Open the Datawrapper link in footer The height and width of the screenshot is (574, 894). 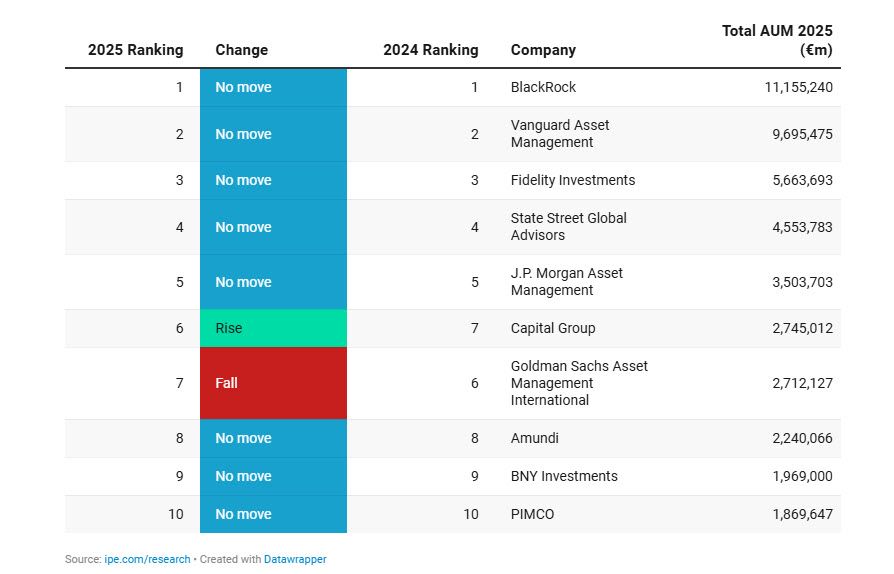tap(295, 559)
